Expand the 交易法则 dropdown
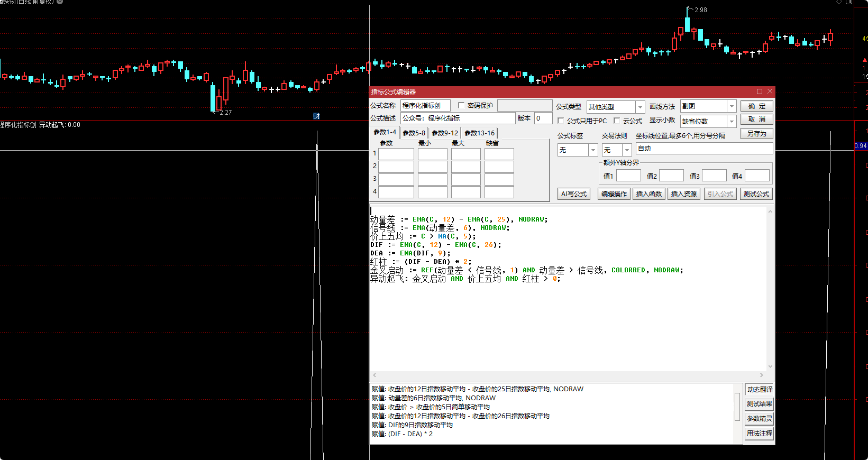 coord(627,150)
